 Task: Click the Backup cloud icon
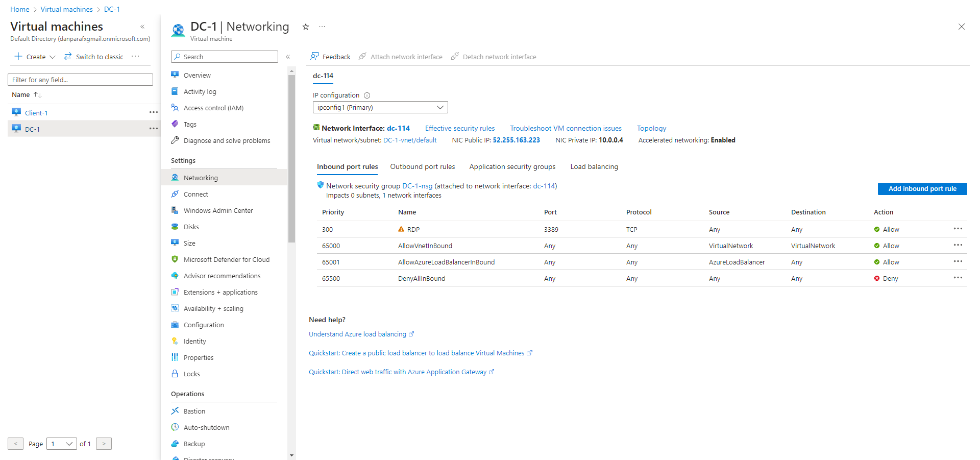(x=175, y=443)
